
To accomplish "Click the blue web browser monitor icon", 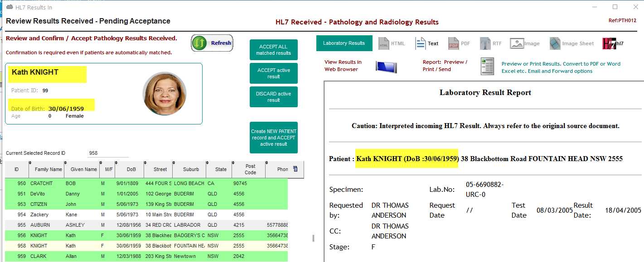I will point(386,67).
